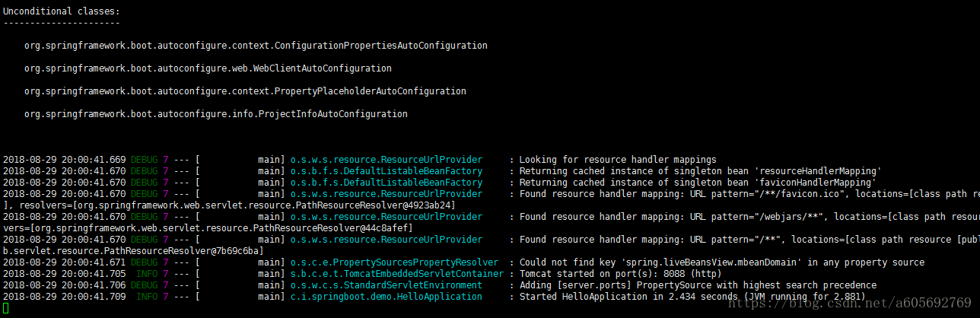Click the c.i.springboot.demo.HelloApplication logger name
The height and width of the screenshot is (318, 980).
(386, 297)
